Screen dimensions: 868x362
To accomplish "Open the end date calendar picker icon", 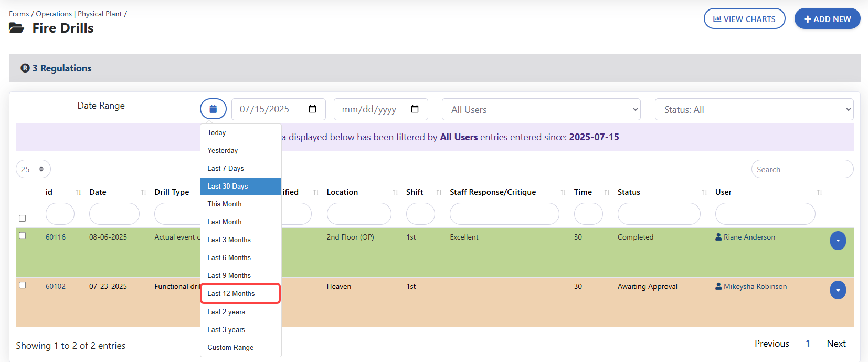I will pos(415,109).
